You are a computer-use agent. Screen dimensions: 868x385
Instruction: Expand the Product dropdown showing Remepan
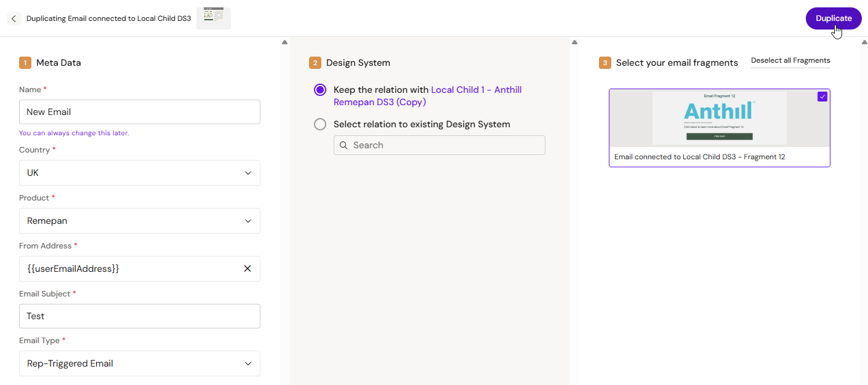[140, 221]
